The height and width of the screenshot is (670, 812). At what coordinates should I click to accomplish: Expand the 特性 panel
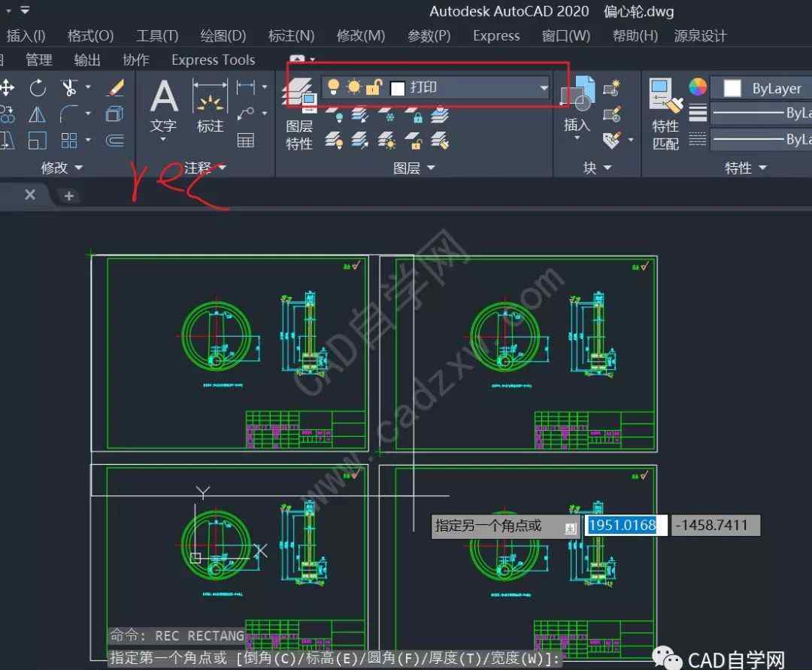point(746,167)
